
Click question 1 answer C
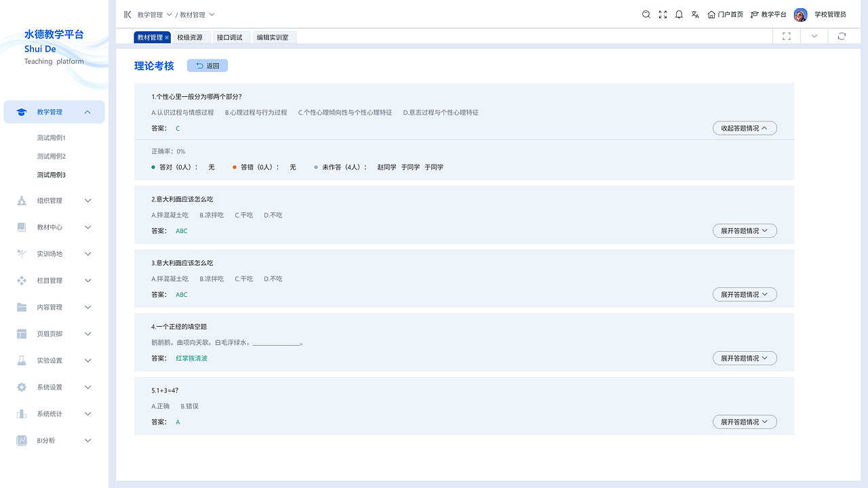tap(178, 128)
